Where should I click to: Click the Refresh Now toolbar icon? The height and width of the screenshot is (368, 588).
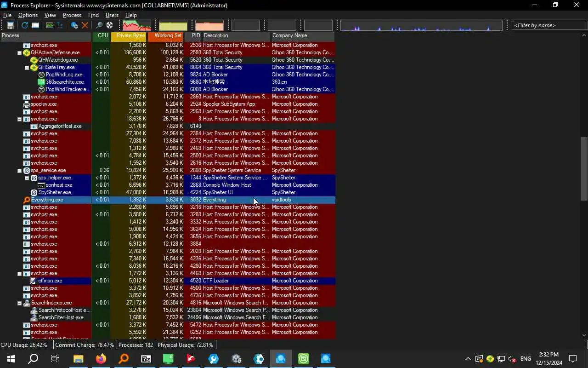25,25
